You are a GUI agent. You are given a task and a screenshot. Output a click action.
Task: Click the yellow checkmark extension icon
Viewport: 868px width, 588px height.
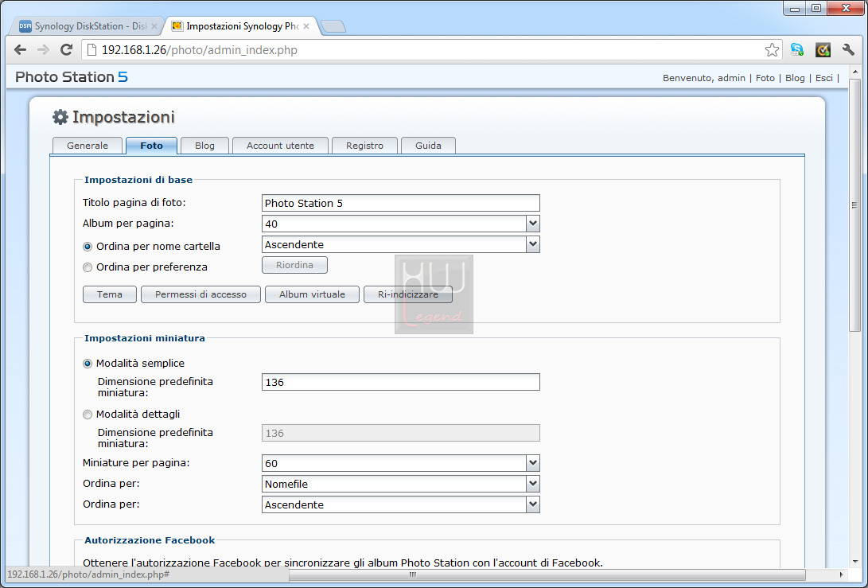(823, 50)
